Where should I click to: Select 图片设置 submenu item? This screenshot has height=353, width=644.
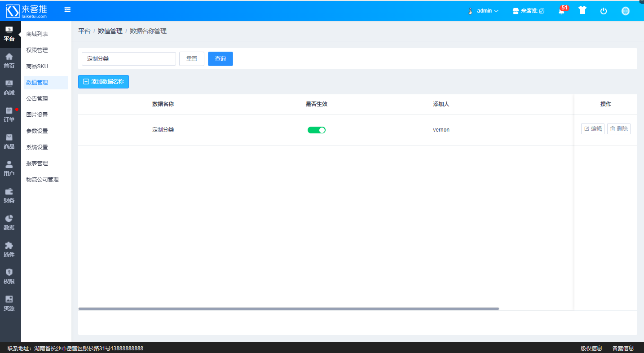point(46,115)
